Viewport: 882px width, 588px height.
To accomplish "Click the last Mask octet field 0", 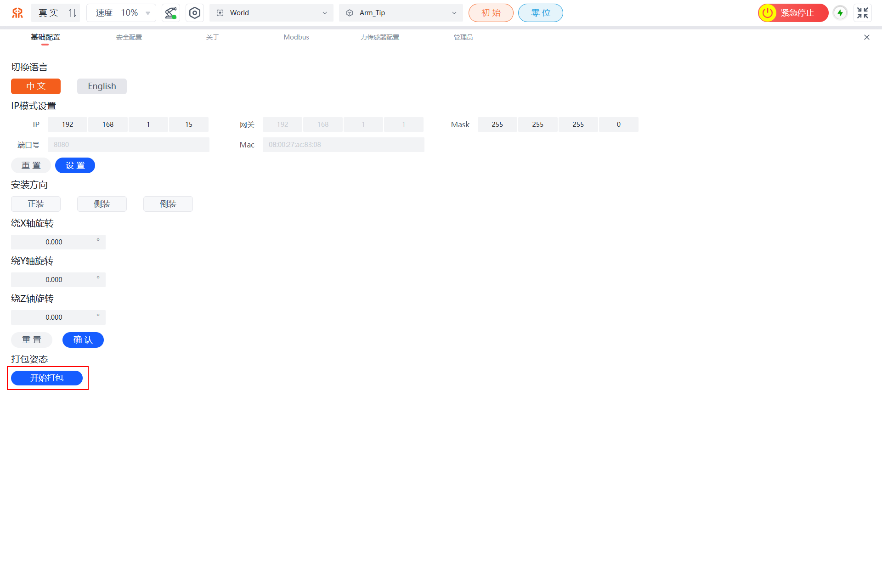I will 619,124.
